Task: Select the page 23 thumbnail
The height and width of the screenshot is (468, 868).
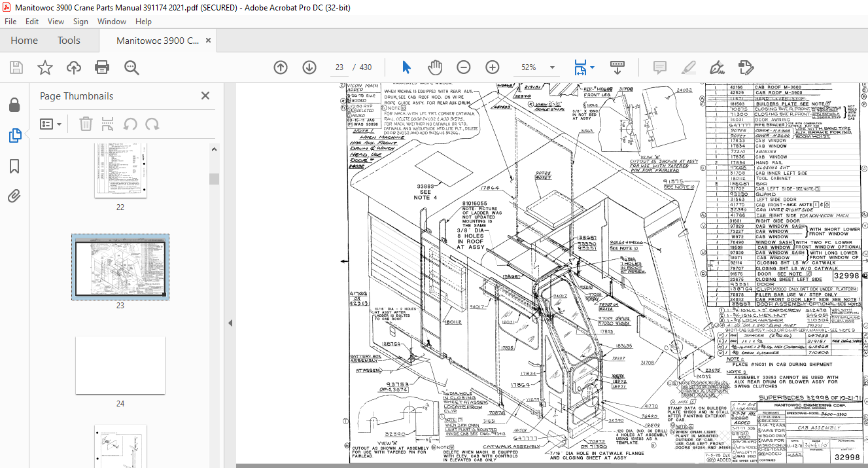Action: 120,267
